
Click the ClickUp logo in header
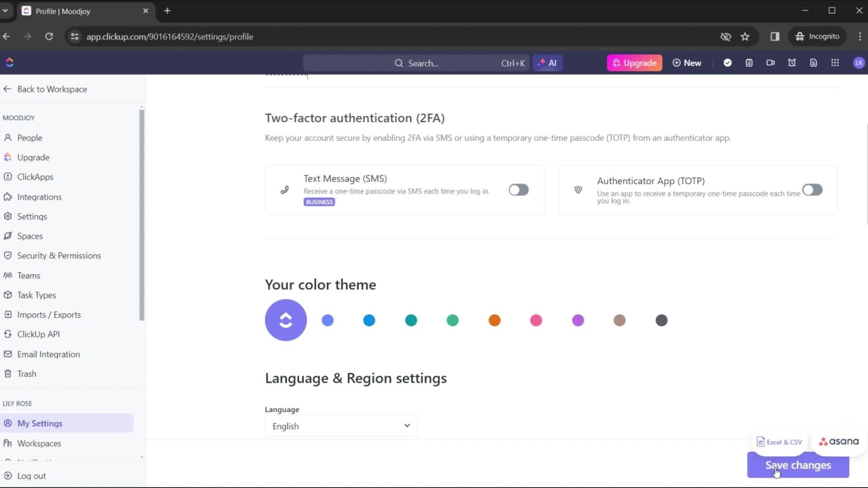tap(9, 62)
